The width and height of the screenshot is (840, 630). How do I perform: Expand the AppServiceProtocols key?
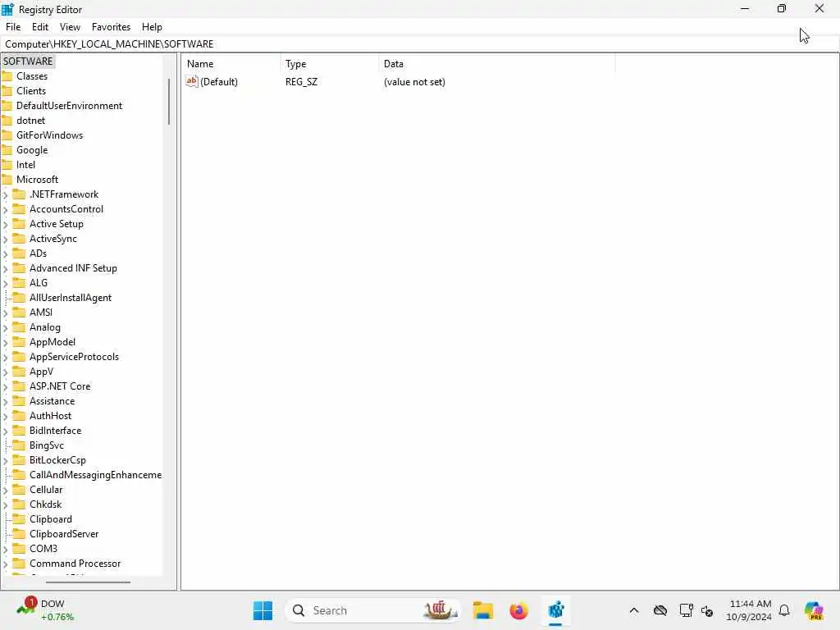[6, 358]
